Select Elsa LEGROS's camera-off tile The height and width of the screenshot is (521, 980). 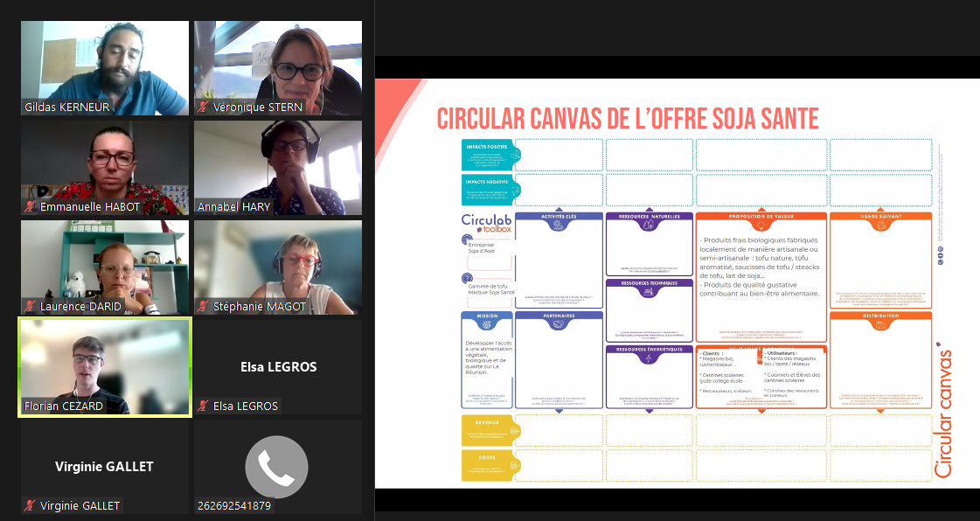tap(277, 367)
